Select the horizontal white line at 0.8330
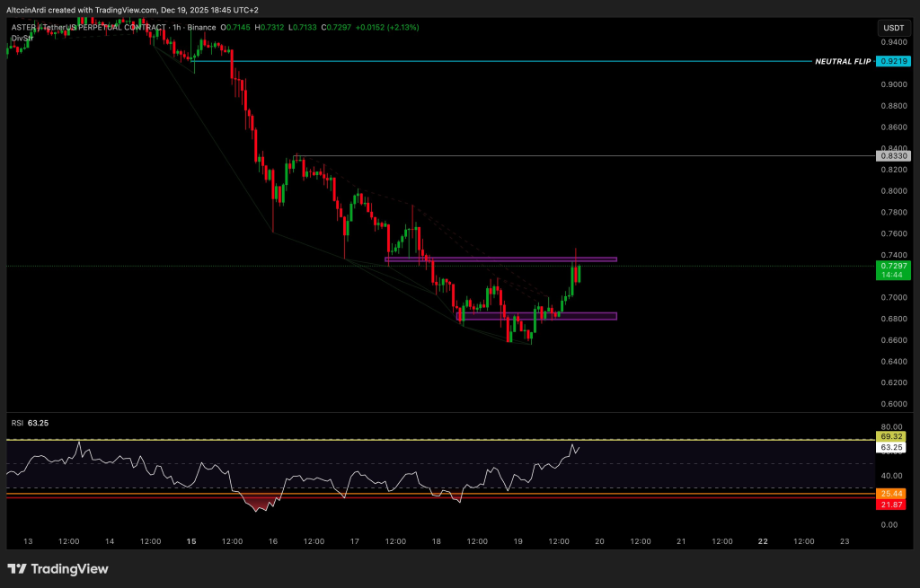920x588 pixels. pos(584,156)
